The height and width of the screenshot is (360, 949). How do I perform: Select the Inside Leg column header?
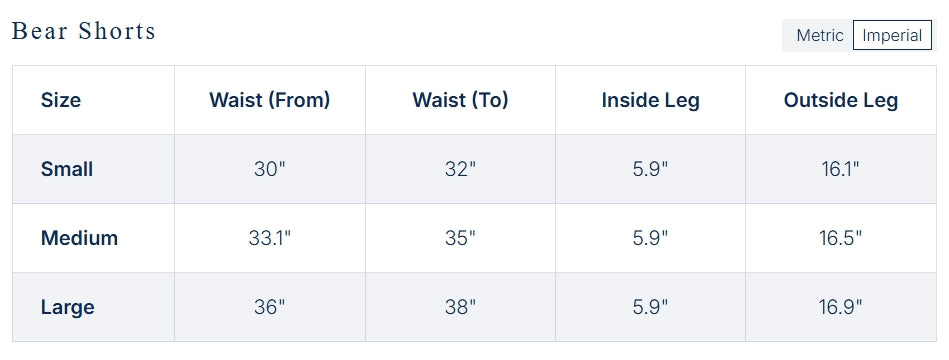click(x=651, y=100)
